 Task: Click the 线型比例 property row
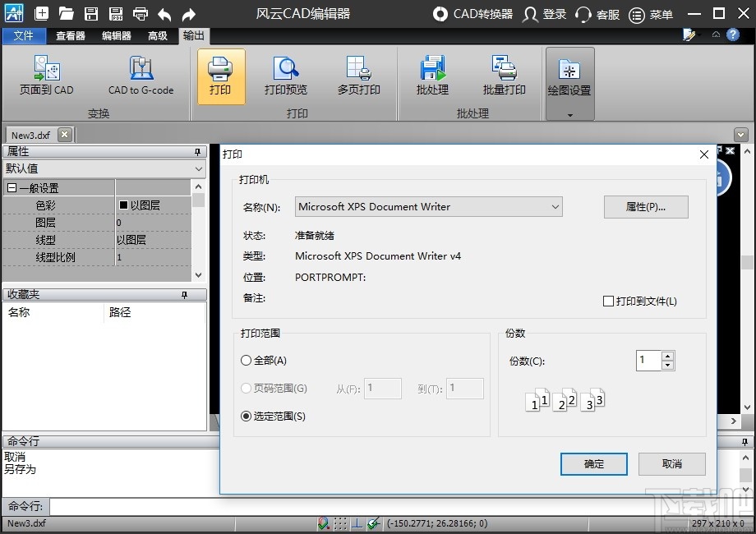98,257
